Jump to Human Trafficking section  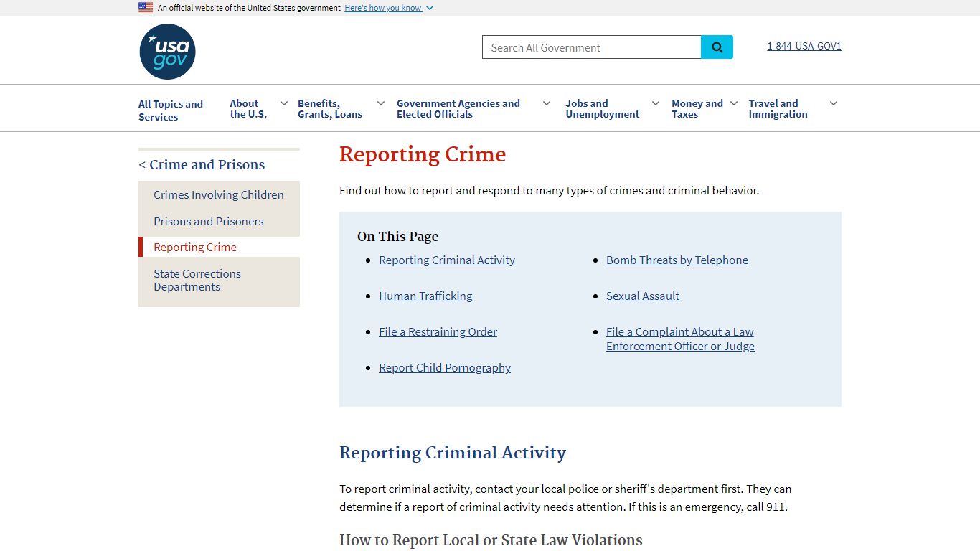tap(425, 296)
